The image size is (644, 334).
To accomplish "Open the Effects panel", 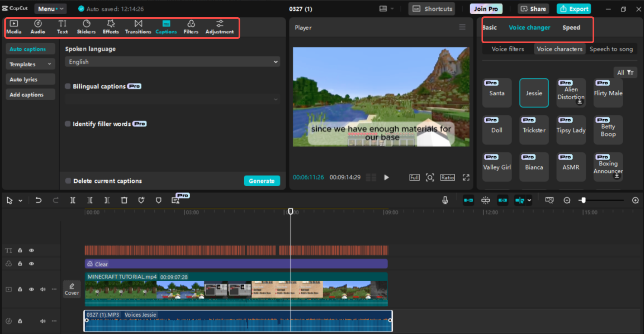I will (x=111, y=27).
